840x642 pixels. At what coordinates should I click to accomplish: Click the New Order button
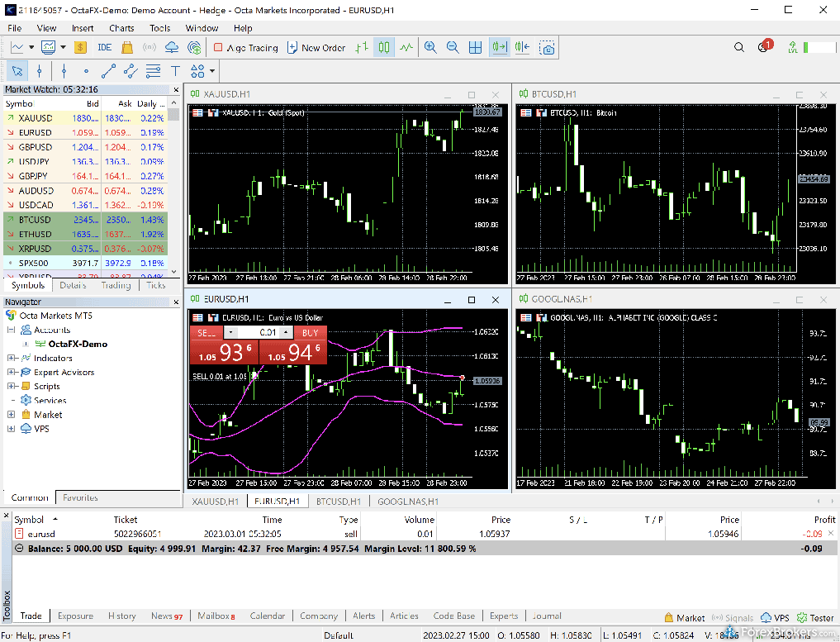click(316, 48)
